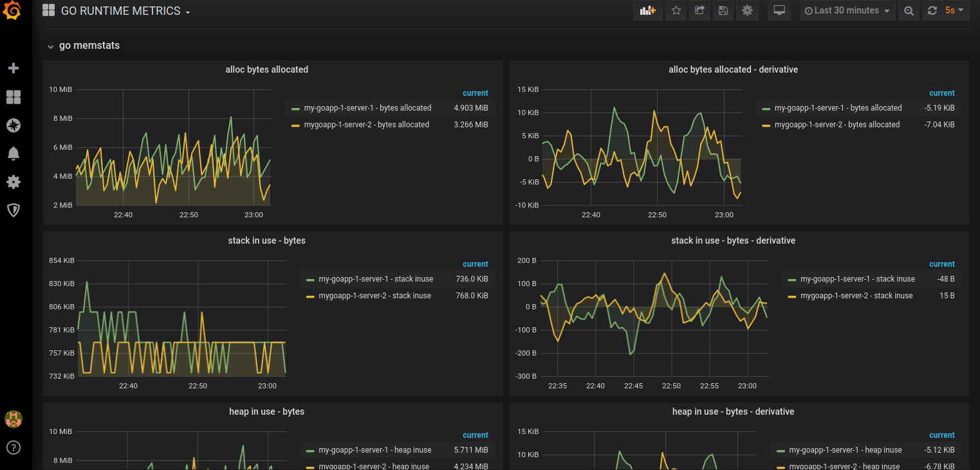Open dashboard settings gear in top bar
Viewport: 980px width, 470px height.
tap(747, 10)
